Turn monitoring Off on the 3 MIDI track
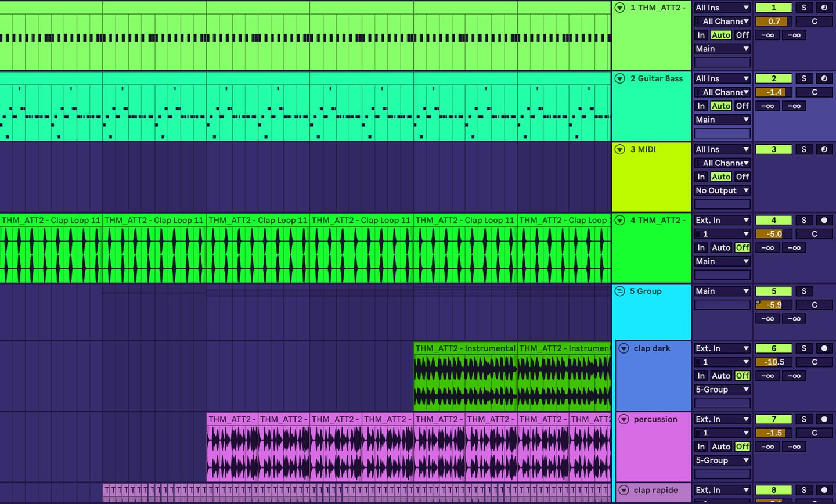The height and width of the screenshot is (504, 836). pos(743,177)
